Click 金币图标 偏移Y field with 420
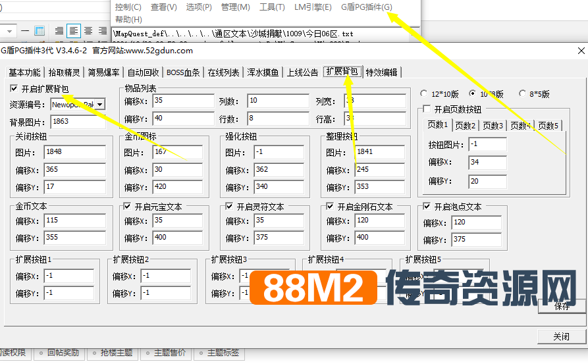588x364 pixels. (x=177, y=187)
